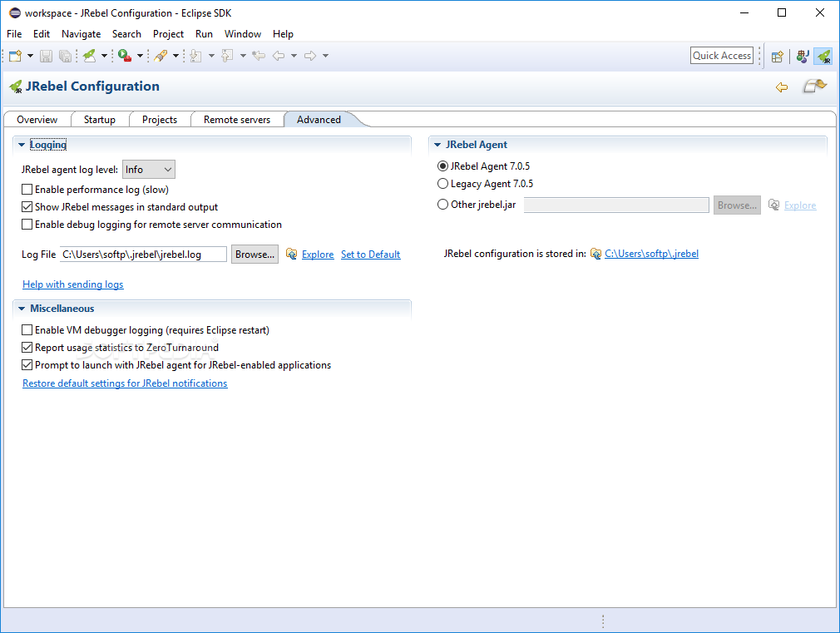Open the External Tools dropdown arrow
The height and width of the screenshot is (633, 840).
click(x=140, y=56)
